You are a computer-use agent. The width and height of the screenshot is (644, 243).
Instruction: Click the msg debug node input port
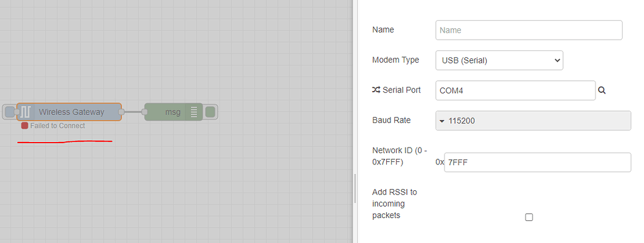(145, 112)
